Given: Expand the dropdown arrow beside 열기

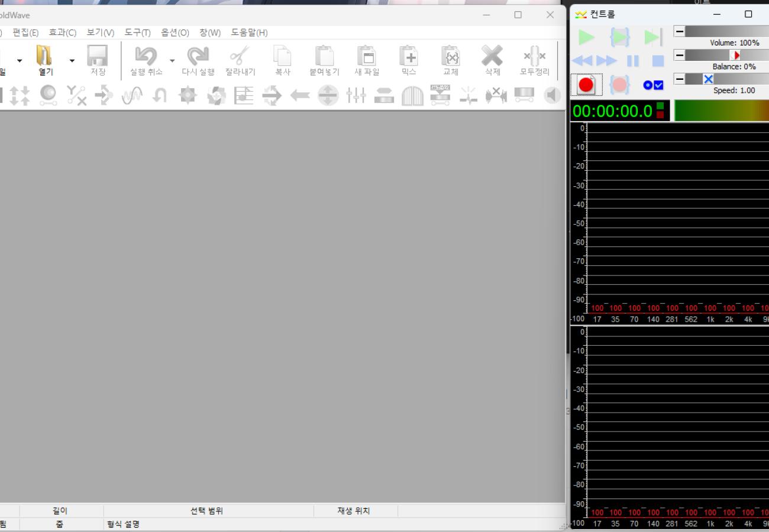Looking at the screenshot, I should (x=72, y=60).
